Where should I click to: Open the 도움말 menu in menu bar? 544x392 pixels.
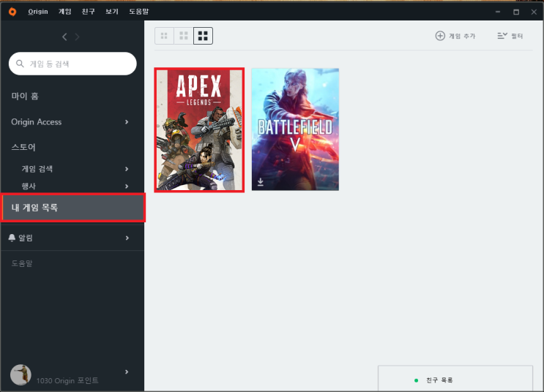[139, 12]
